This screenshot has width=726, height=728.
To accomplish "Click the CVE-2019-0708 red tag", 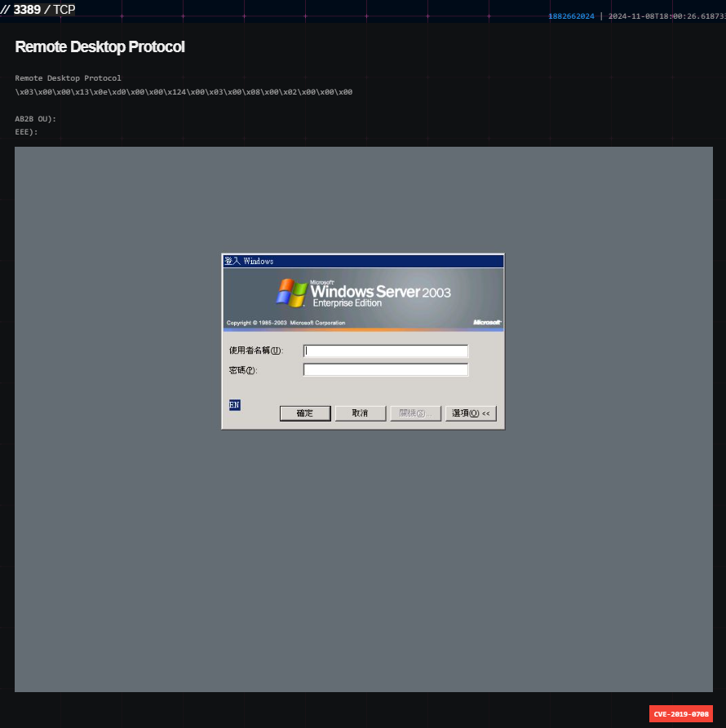I will click(681, 714).
